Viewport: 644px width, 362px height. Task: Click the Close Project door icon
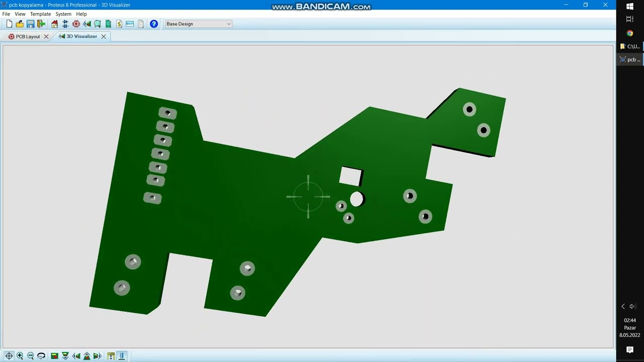point(41,24)
